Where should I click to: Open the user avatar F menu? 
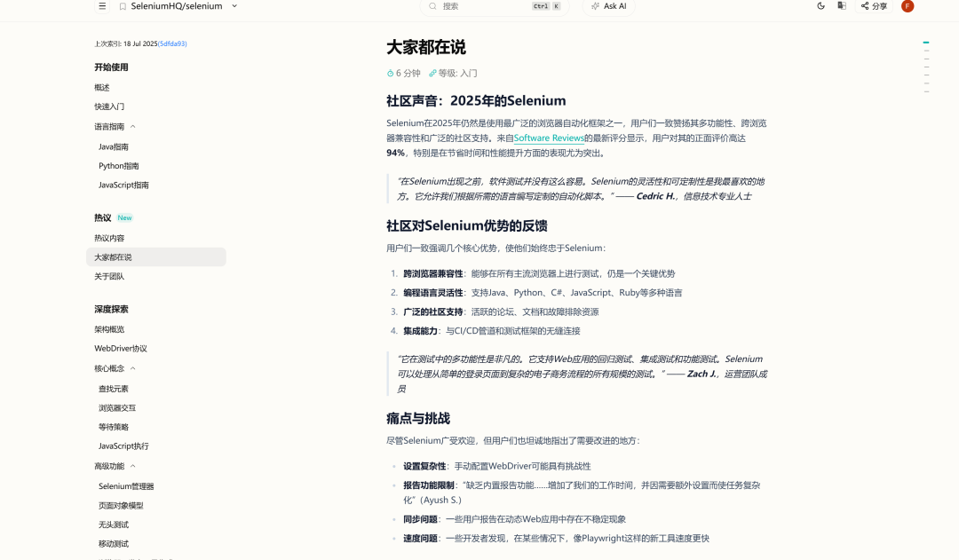click(x=907, y=6)
